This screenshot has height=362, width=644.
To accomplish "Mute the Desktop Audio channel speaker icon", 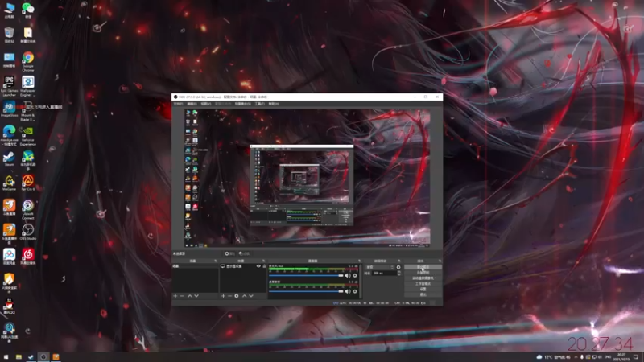I will click(x=348, y=291).
